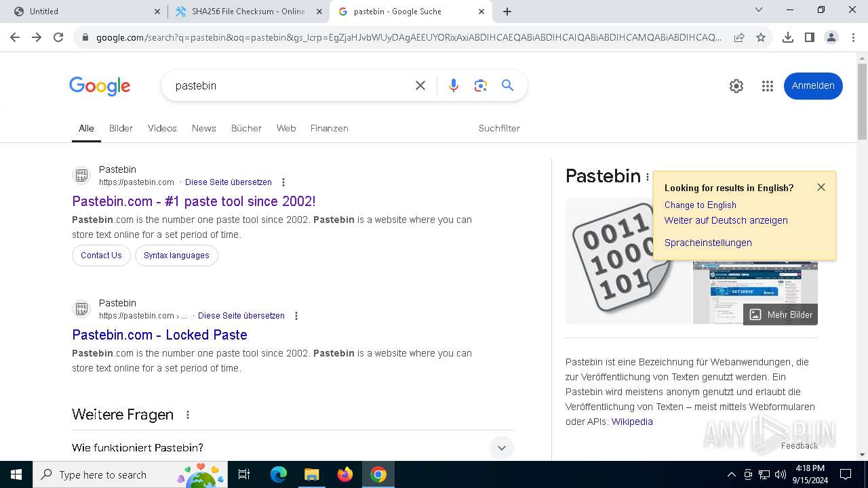The height and width of the screenshot is (488, 868).
Task: Switch to the Videos tab
Action: click(162, 128)
